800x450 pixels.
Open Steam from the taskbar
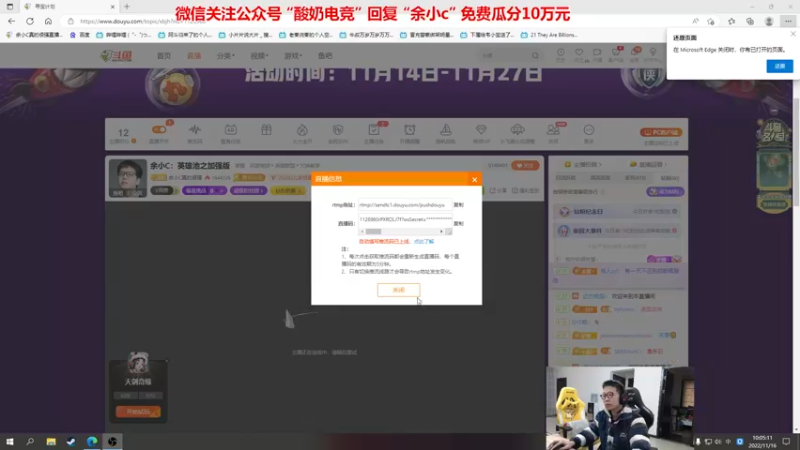pos(71,441)
